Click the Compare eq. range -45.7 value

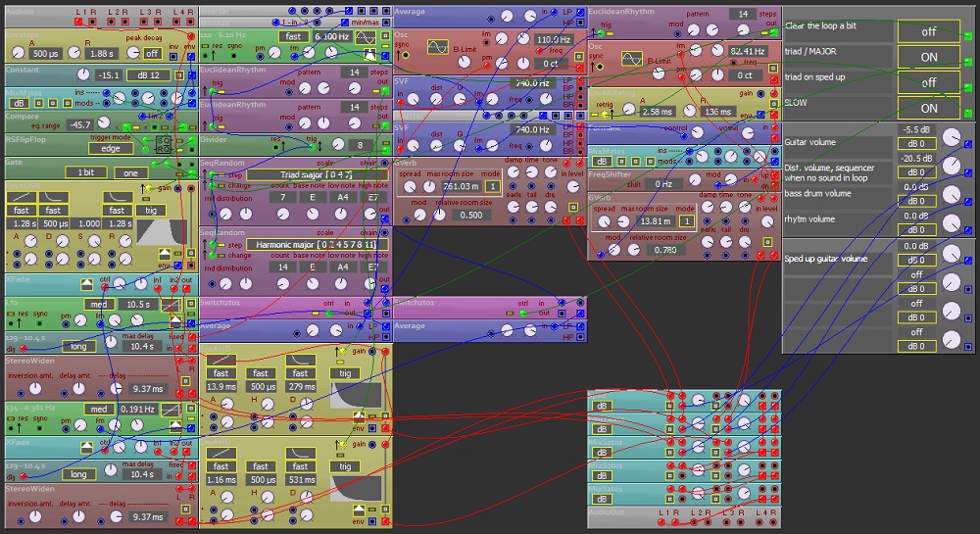(79, 124)
